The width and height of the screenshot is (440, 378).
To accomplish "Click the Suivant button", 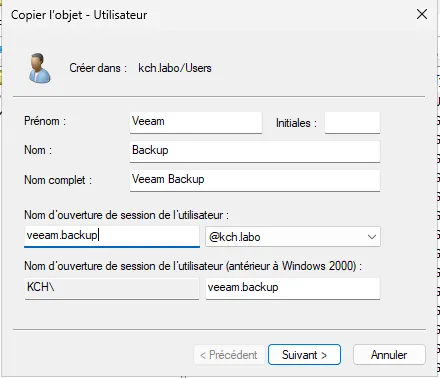I will point(304,355).
